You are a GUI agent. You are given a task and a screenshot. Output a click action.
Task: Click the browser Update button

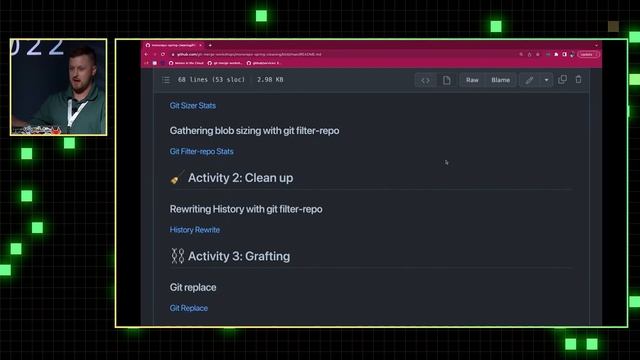588,54
